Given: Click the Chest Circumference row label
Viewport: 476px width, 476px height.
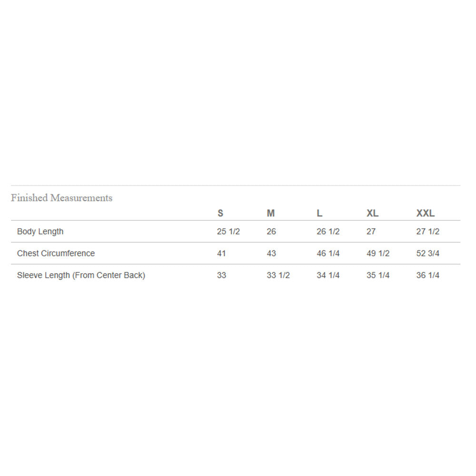Looking at the screenshot, I should (56, 254).
